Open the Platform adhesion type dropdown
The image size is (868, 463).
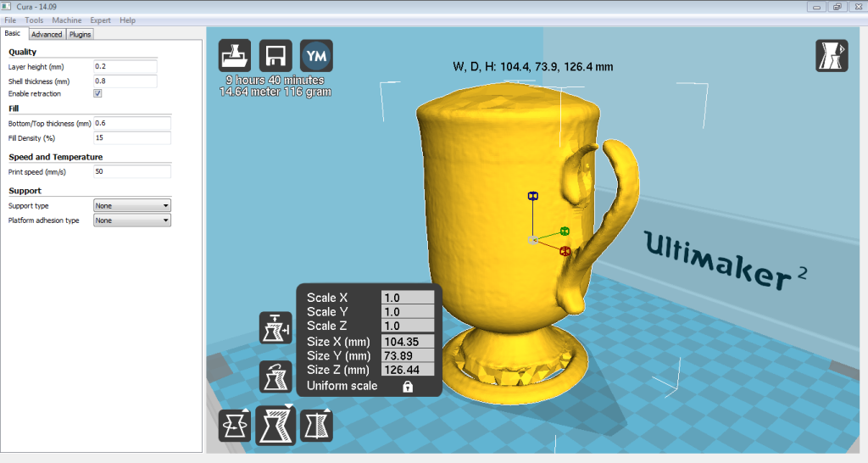point(131,220)
